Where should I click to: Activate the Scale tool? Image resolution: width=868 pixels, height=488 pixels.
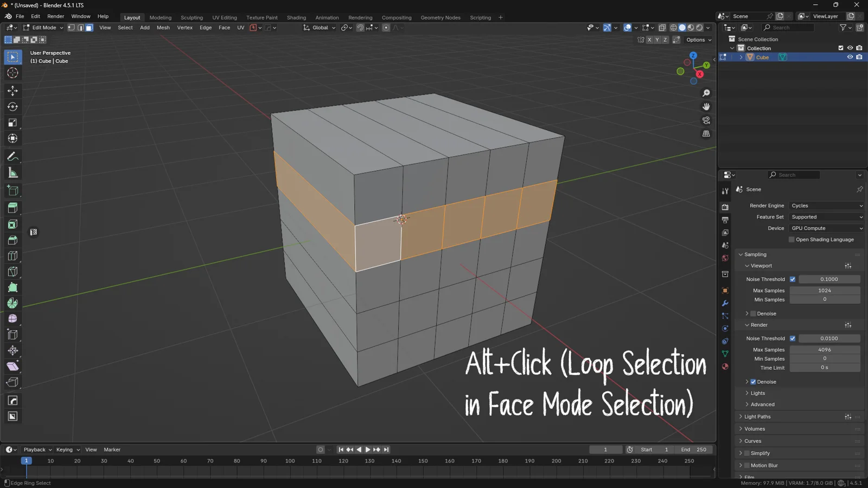click(12, 123)
